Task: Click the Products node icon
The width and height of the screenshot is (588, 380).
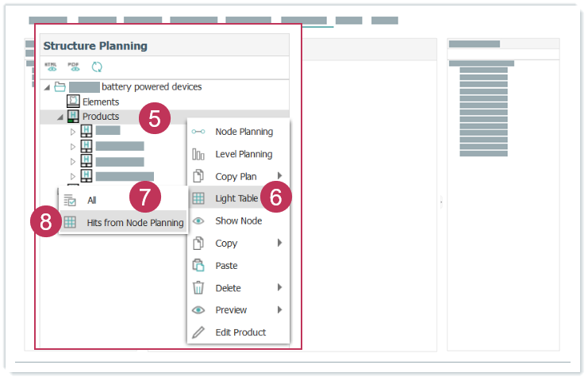Action: [x=73, y=117]
